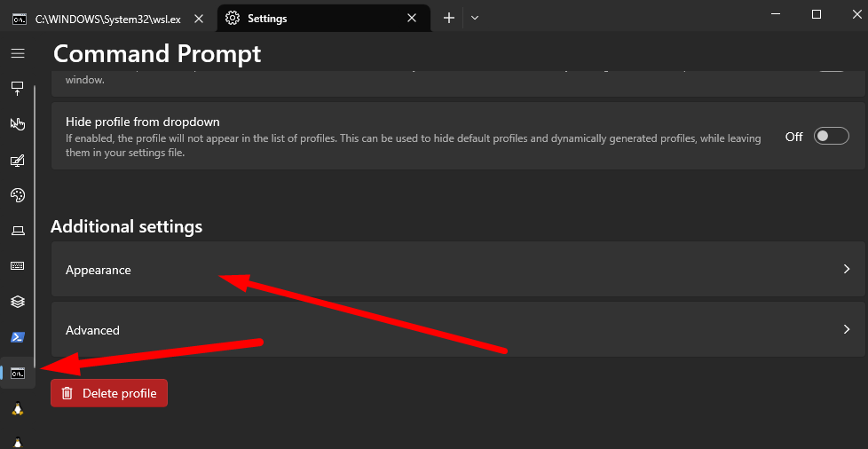Open the hamburger navigation menu
This screenshot has height=449, width=868.
coord(17,53)
